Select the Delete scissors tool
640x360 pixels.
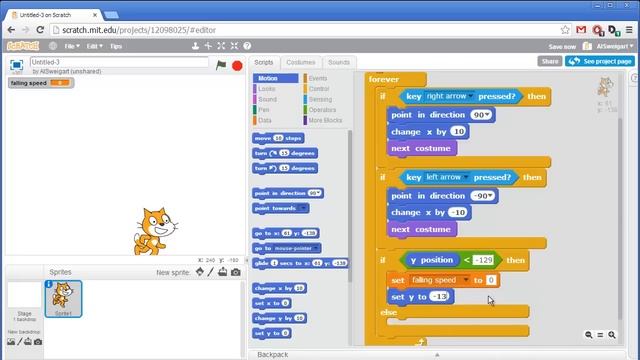(x=208, y=46)
